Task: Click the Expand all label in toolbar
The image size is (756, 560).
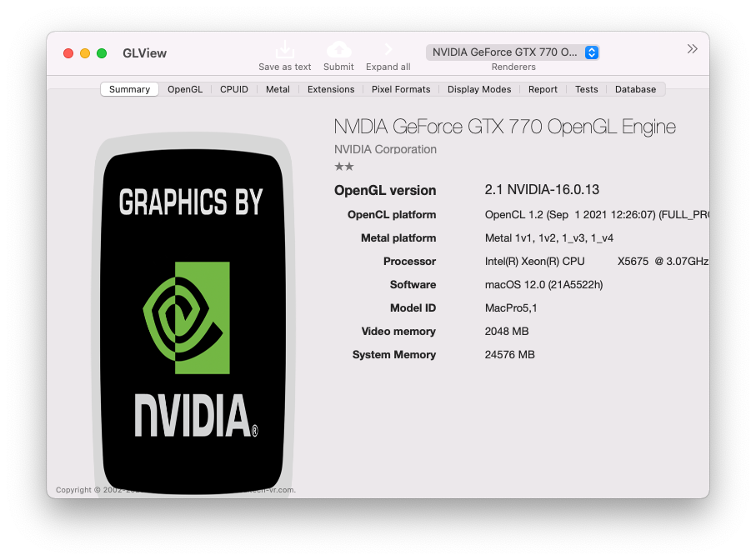Action: [x=388, y=67]
